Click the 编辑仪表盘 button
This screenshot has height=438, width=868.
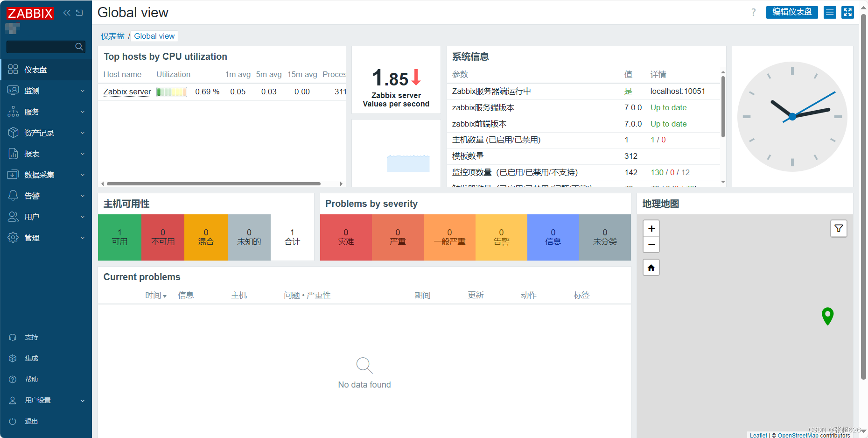coord(792,13)
